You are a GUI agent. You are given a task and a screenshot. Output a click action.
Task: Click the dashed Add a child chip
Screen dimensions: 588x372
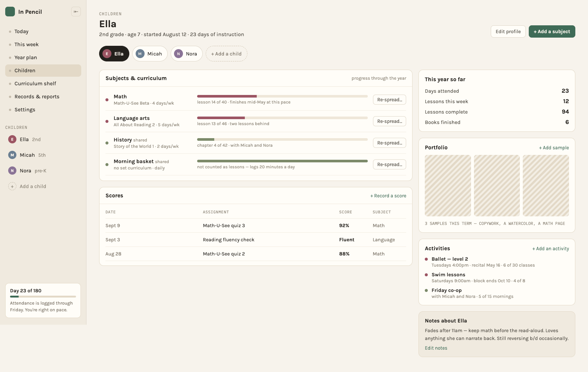pyautogui.click(x=227, y=54)
